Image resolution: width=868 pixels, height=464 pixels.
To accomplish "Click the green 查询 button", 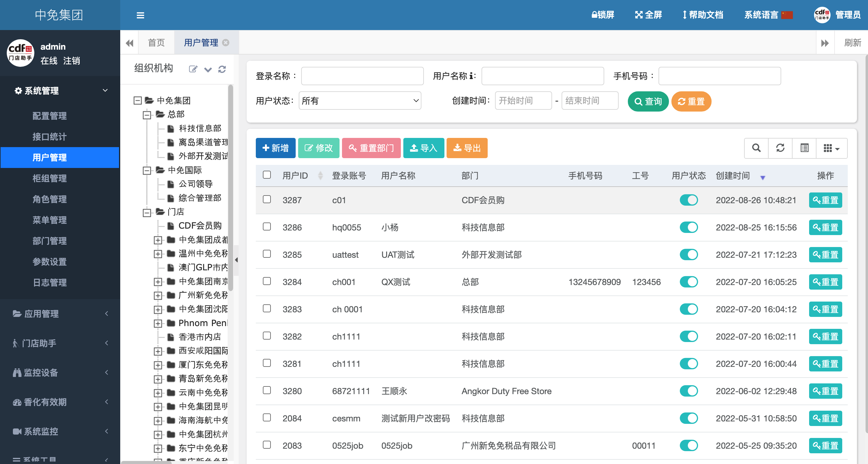I will pyautogui.click(x=648, y=101).
